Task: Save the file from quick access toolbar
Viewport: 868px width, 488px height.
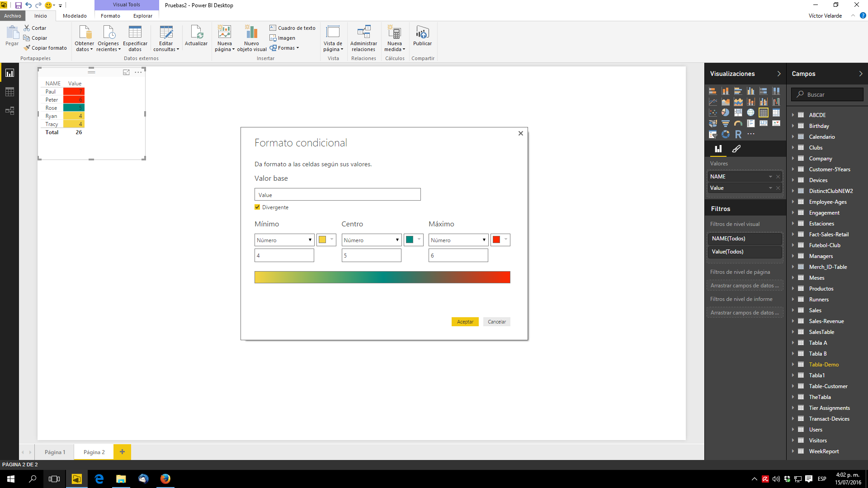Action: point(18,5)
